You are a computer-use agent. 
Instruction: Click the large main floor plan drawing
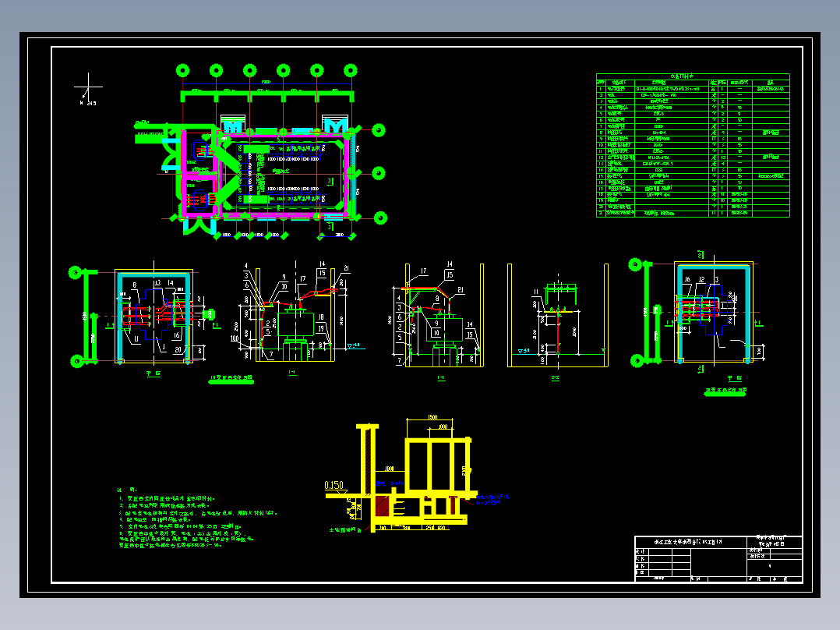(259, 153)
